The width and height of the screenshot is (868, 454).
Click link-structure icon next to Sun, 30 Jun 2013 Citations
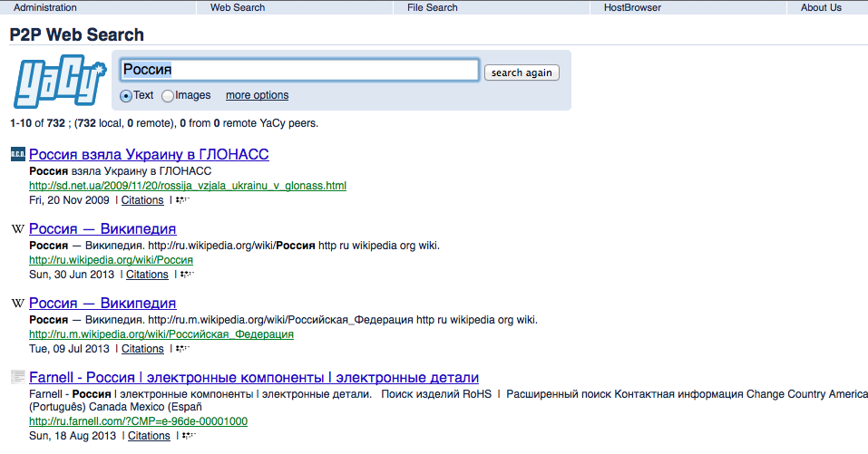[187, 275]
